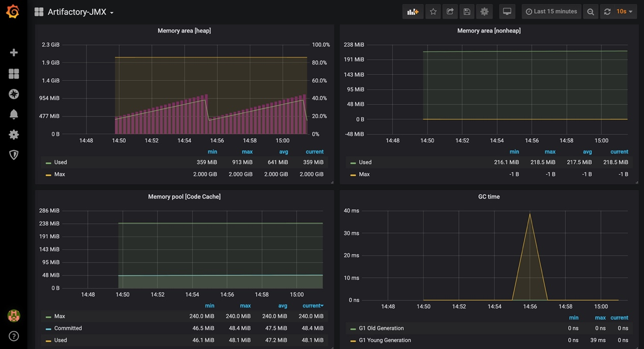Image resolution: width=644 pixels, height=349 pixels.
Task: Open user profile avatar
Action: 14,315
